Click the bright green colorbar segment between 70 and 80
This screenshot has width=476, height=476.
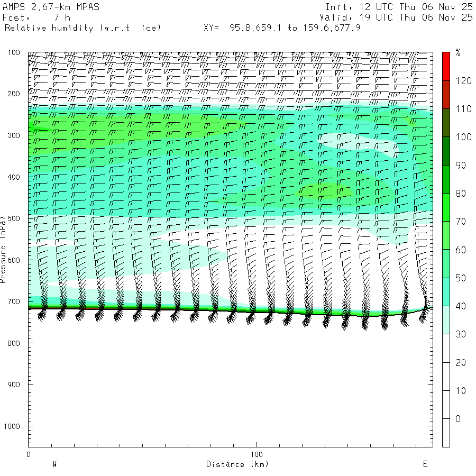pos(446,207)
